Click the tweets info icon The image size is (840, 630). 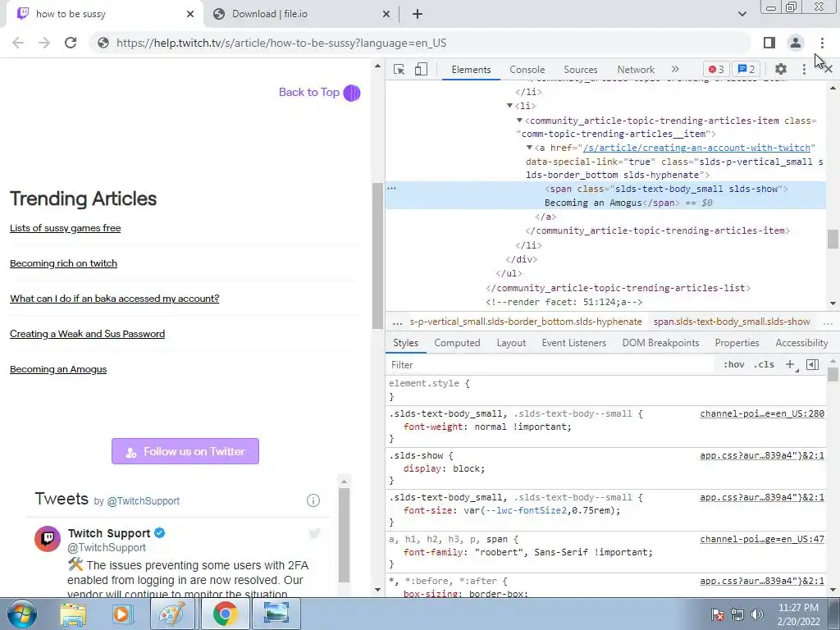[313, 500]
